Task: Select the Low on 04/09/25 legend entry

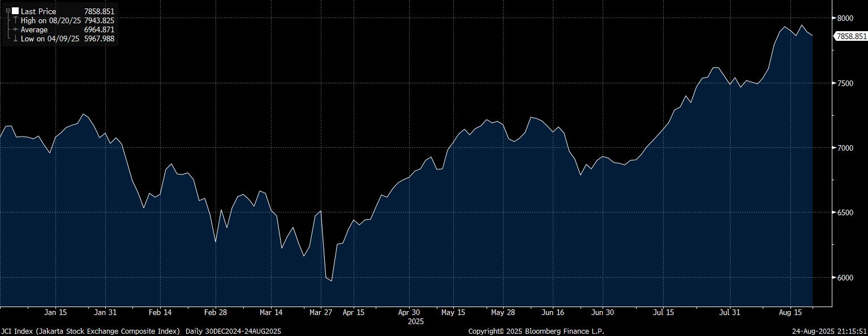Action: (x=50, y=39)
